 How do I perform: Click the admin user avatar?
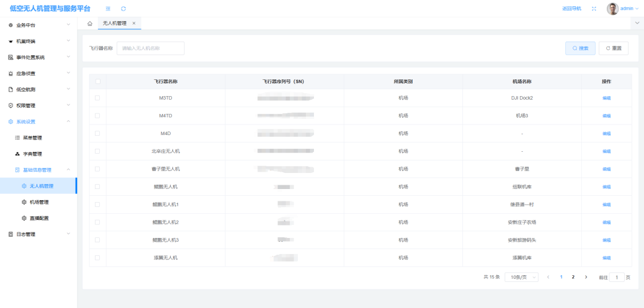click(612, 9)
